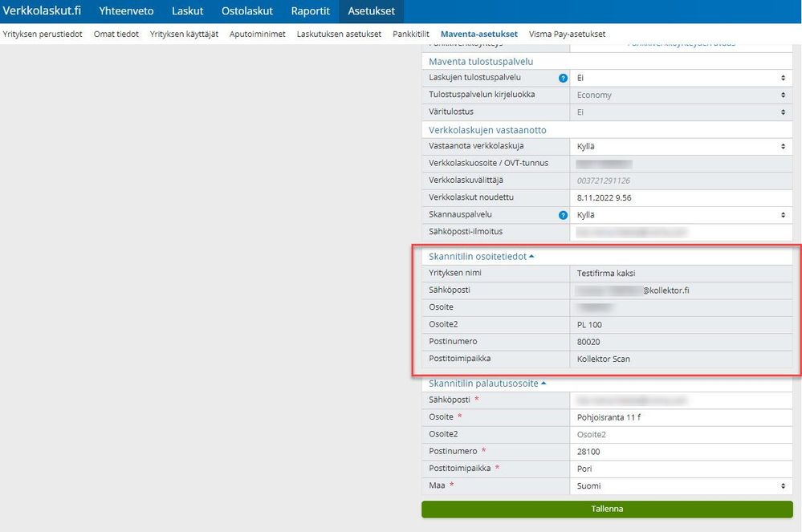802x532 pixels.
Task: Edit the Osoite field Pohjoisranta 11 f
Action: tap(682, 417)
